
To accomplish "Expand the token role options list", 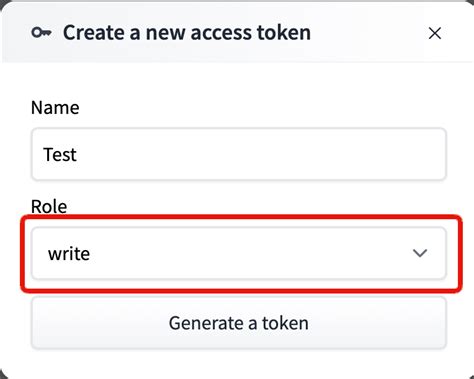I will coord(239,253).
